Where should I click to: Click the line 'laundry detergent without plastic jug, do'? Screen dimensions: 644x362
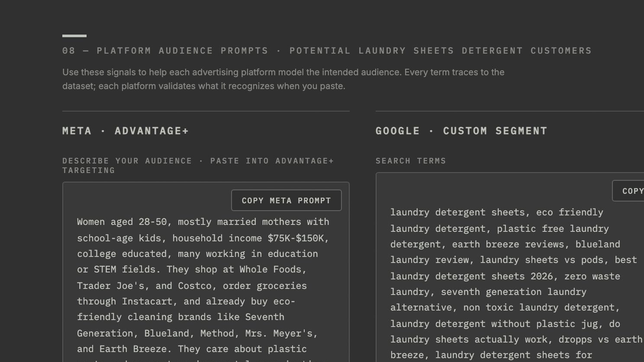[x=505, y=324]
